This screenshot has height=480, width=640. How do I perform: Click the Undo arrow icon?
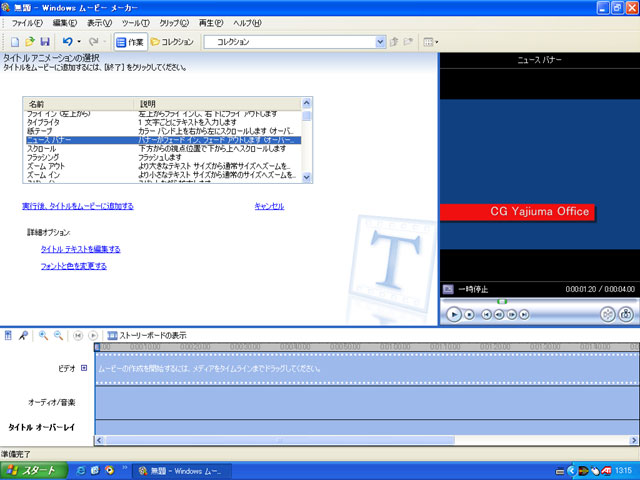click(67, 42)
